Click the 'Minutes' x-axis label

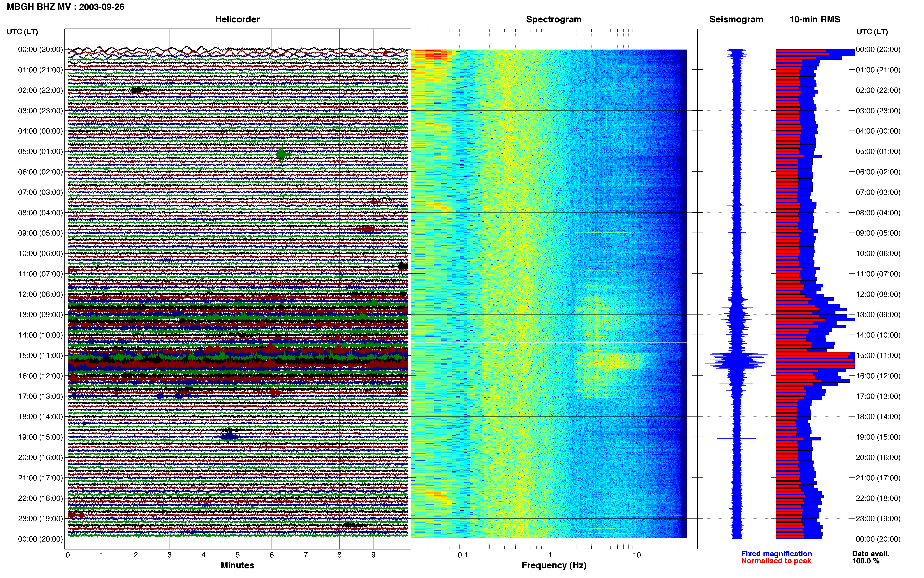click(x=237, y=565)
